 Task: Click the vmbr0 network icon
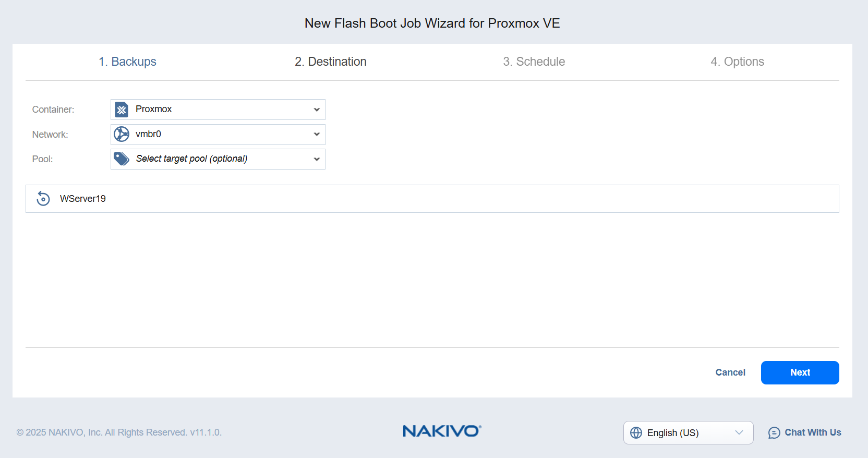(122, 134)
